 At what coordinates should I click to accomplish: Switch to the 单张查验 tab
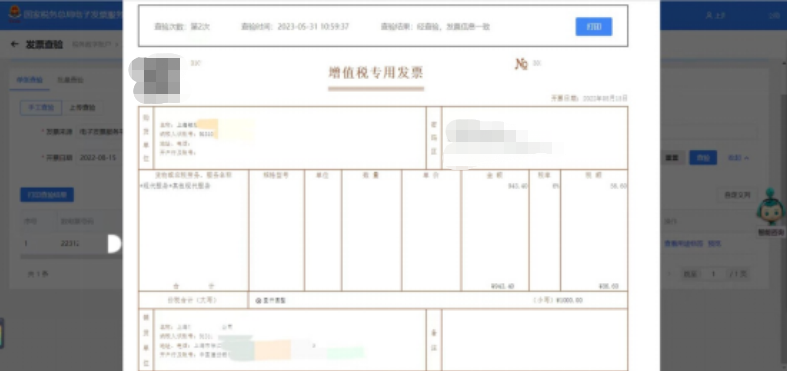[x=30, y=80]
